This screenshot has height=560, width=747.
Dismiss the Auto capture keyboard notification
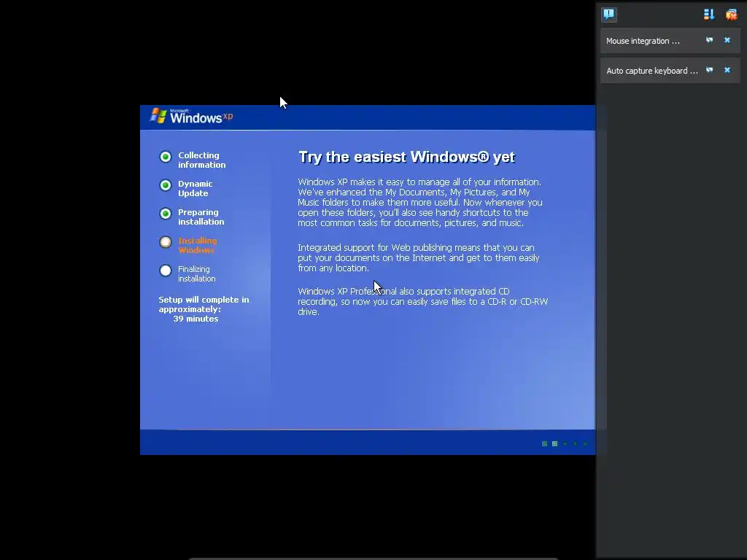click(727, 71)
